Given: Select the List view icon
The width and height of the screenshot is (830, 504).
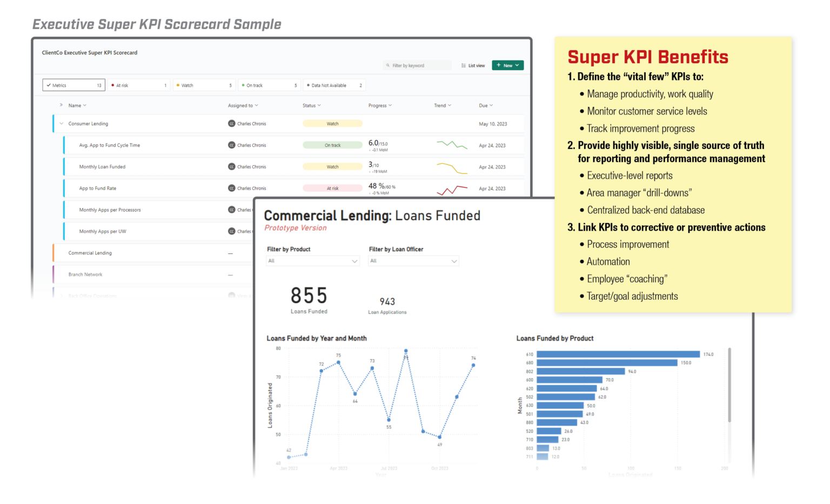Looking at the screenshot, I should click(x=464, y=65).
